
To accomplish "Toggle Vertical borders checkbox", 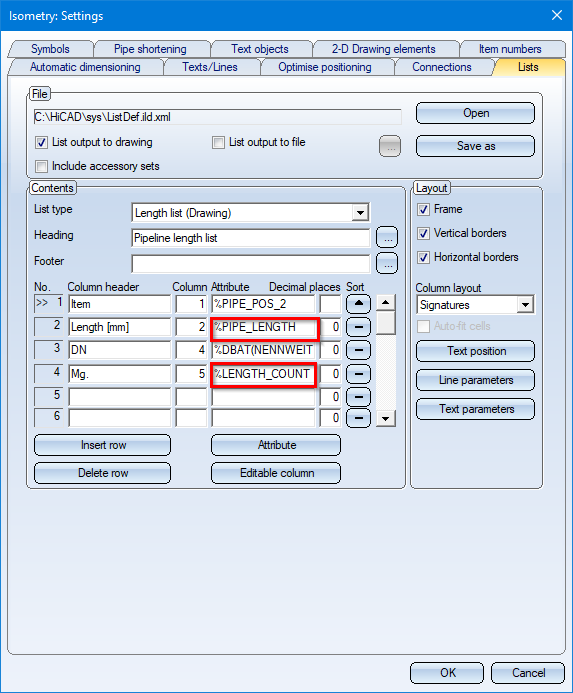I will click(x=424, y=233).
